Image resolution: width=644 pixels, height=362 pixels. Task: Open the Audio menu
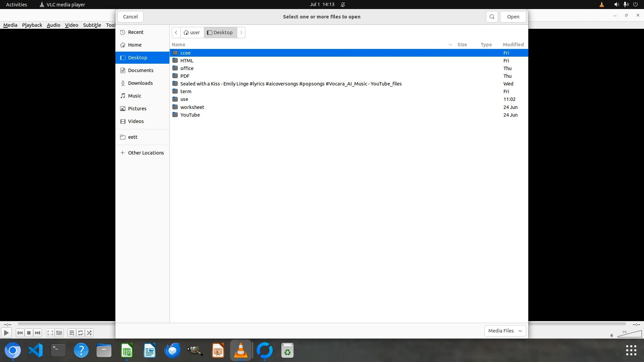pyautogui.click(x=53, y=25)
